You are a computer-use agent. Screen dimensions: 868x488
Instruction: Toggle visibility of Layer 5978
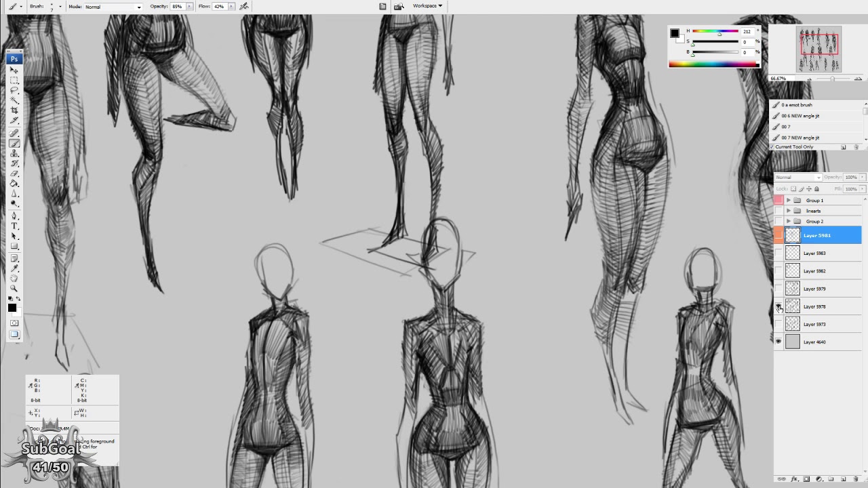(x=778, y=306)
